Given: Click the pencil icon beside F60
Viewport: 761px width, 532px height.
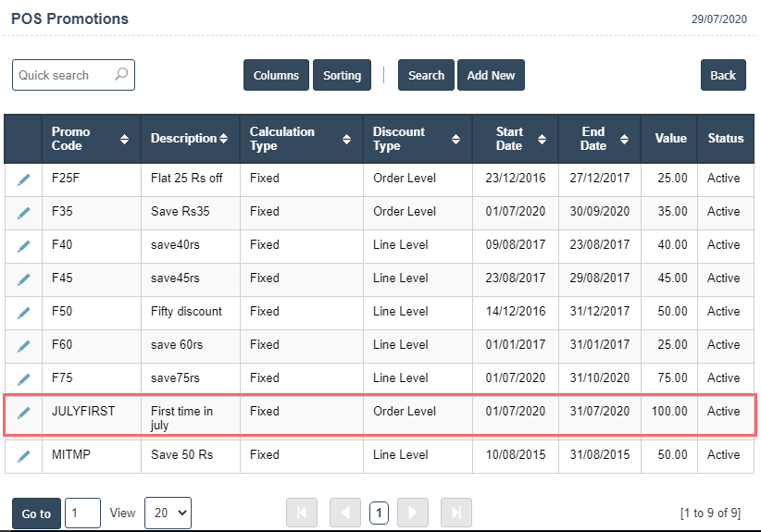Looking at the screenshot, I should 23,345.
